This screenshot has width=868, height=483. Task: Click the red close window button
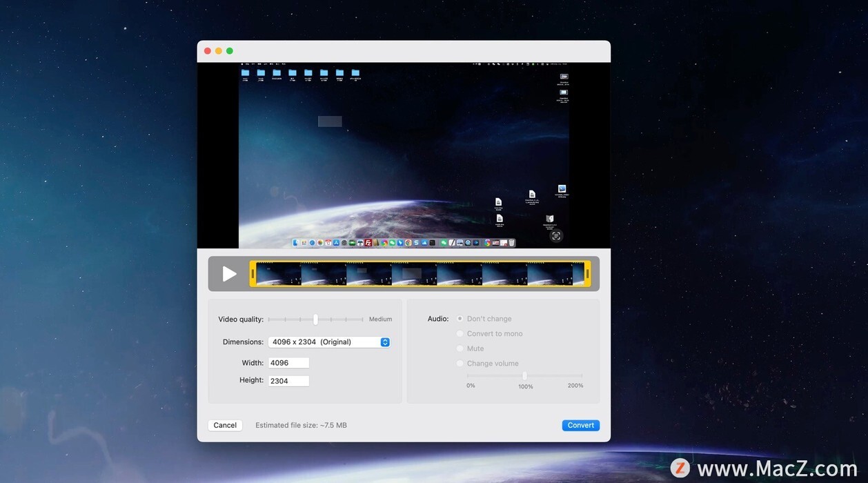(x=208, y=51)
